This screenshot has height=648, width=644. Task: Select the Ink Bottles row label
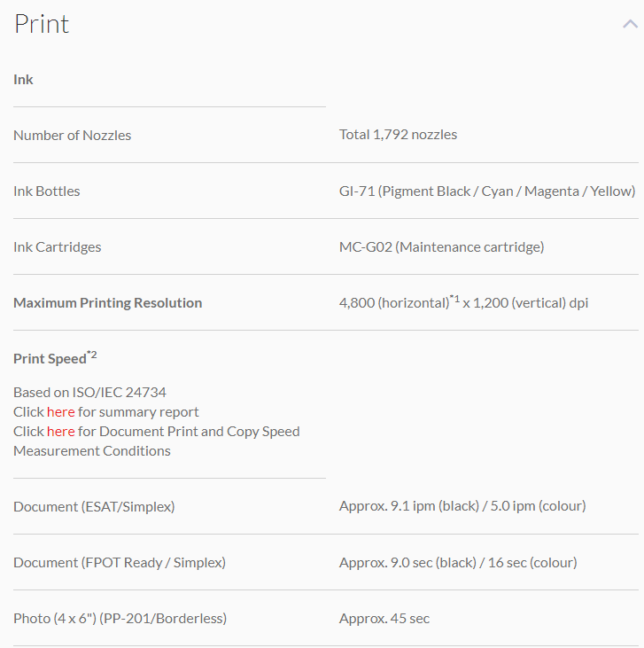[46, 191]
